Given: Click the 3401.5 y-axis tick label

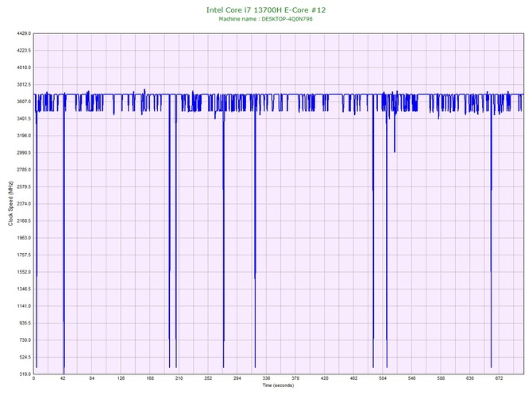Looking at the screenshot, I should coord(24,119).
